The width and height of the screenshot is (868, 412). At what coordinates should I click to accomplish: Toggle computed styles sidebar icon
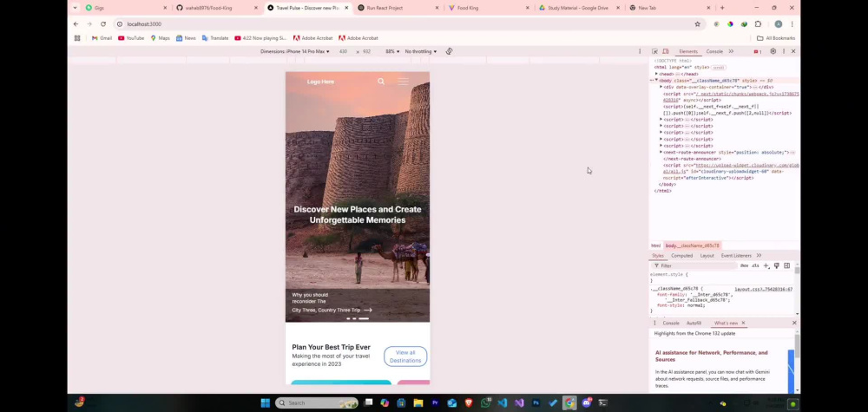point(786,265)
